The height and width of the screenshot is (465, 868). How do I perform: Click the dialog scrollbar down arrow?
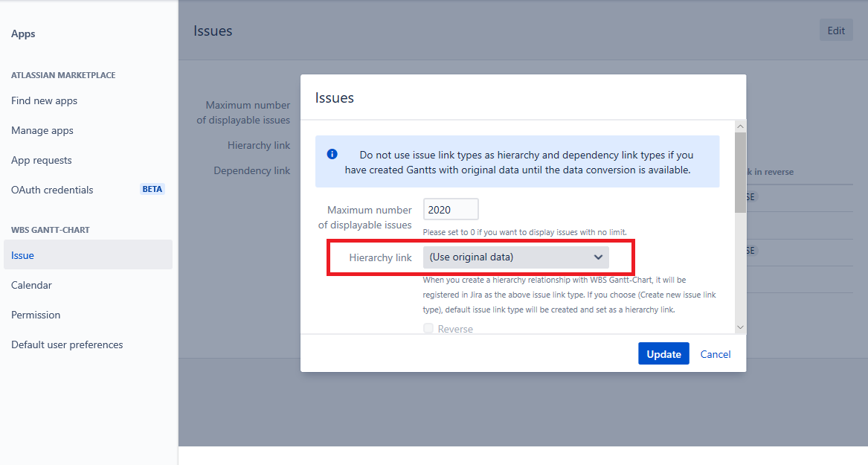click(740, 327)
